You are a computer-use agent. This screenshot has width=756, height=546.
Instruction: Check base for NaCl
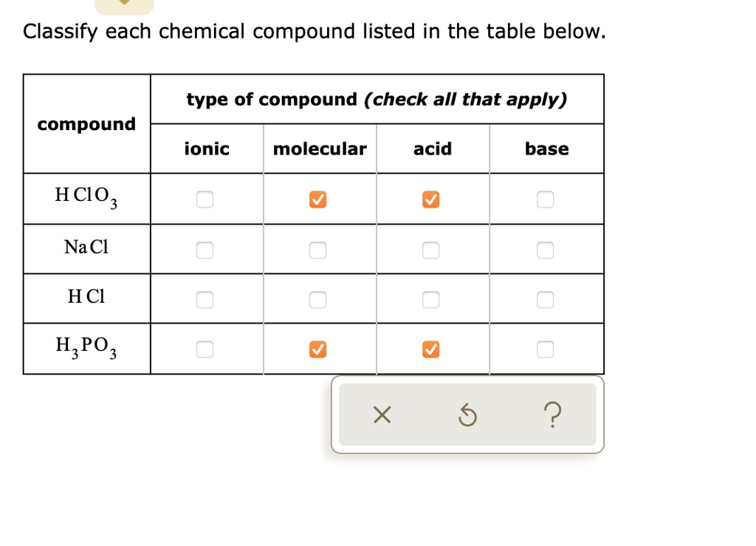(x=545, y=251)
